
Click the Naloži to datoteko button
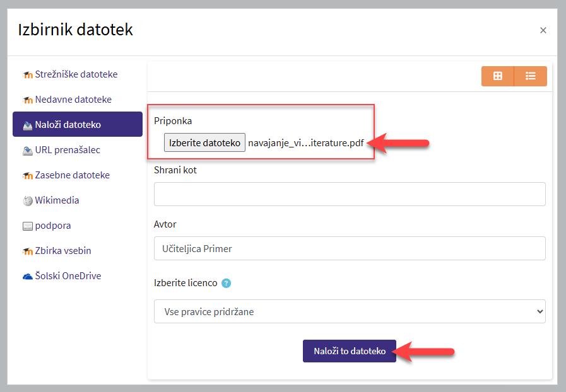click(x=350, y=351)
